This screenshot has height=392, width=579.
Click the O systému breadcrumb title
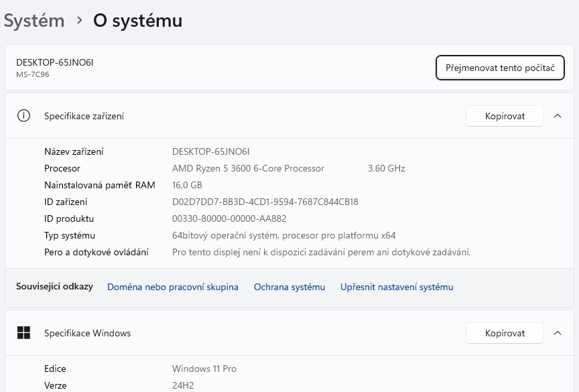pyautogui.click(x=137, y=21)
